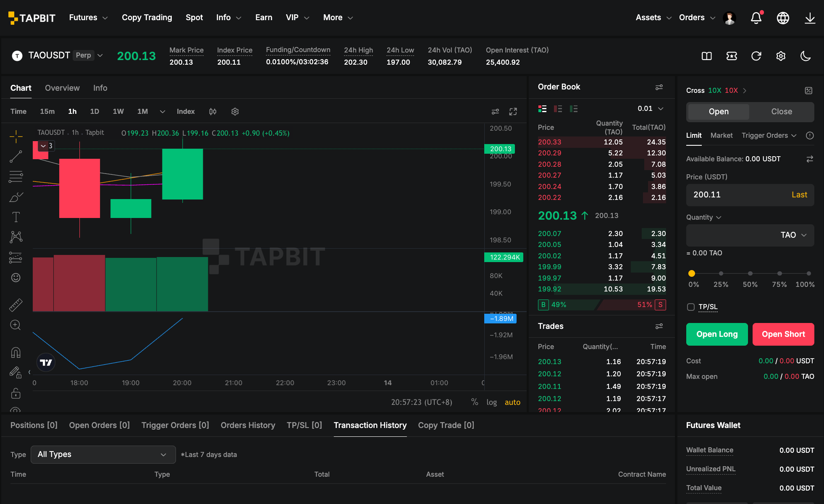Viewport: 824px width, 504px height.
Task: Toggle log scale on chart
Action: pyautogui.click(x=491, y=402)
